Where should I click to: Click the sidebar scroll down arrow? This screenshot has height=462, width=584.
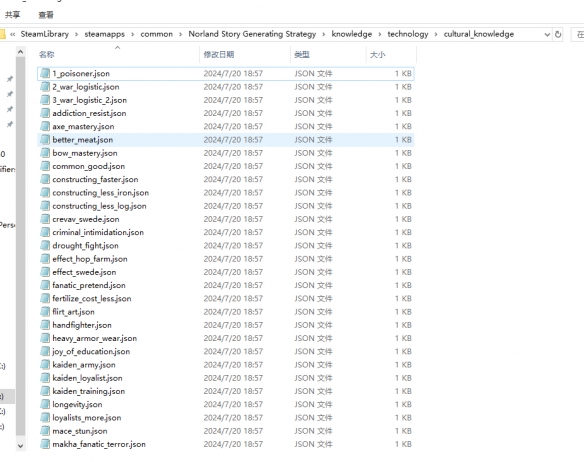20,446
